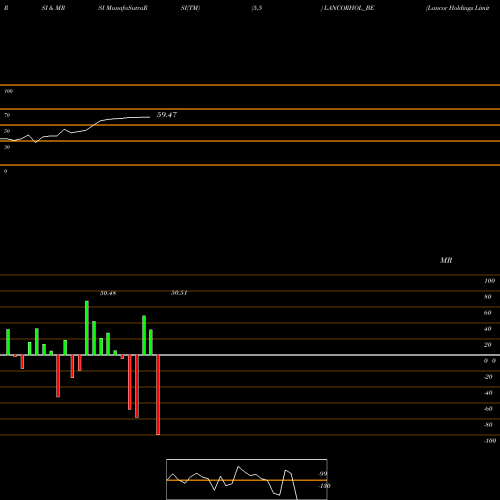Click the (5,5 parameter text in header
The height and width of the screenshot is (500, 500).
click(x=257, y=8)
